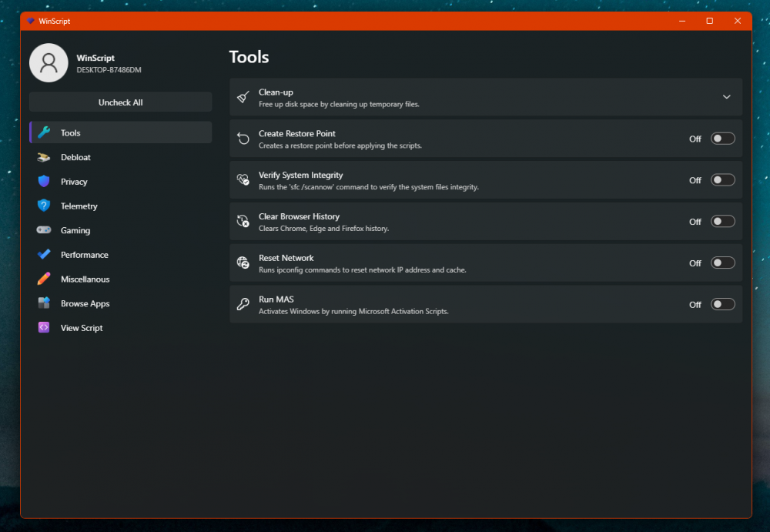Image resolution: width=770 pixels, height=532 pixels.
Task: Click the Performance checkmark icon
Action: 44,255
